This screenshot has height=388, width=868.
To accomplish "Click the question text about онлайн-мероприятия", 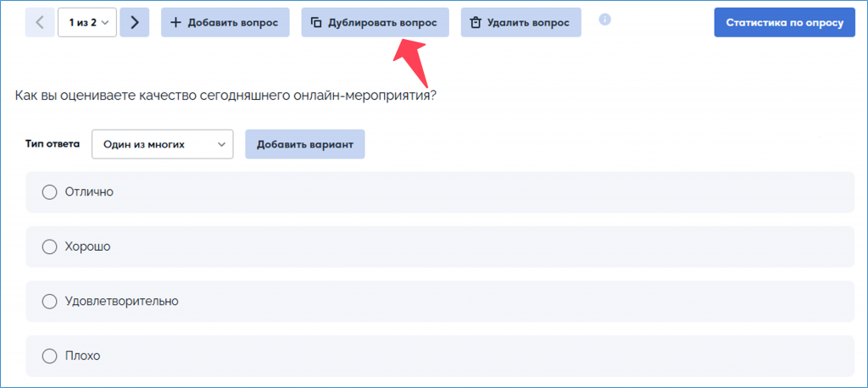I will point(225,96).
